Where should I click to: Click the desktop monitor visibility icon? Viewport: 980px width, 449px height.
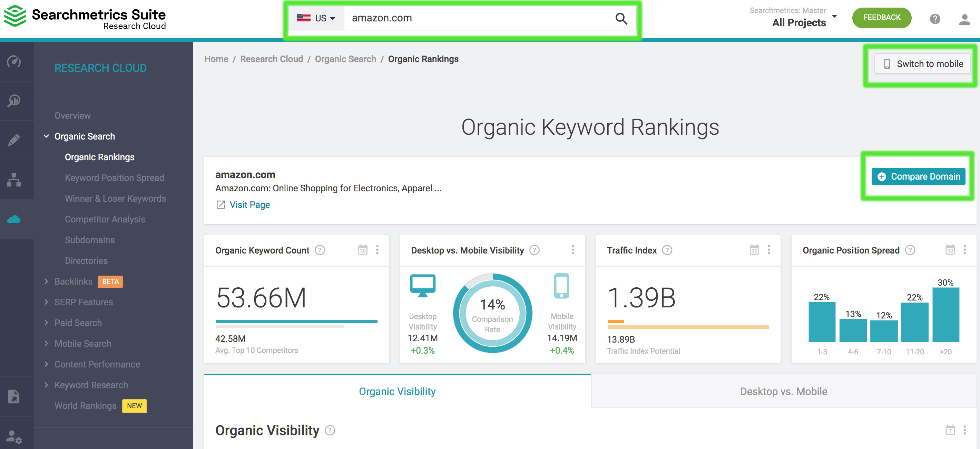(423, 286)
